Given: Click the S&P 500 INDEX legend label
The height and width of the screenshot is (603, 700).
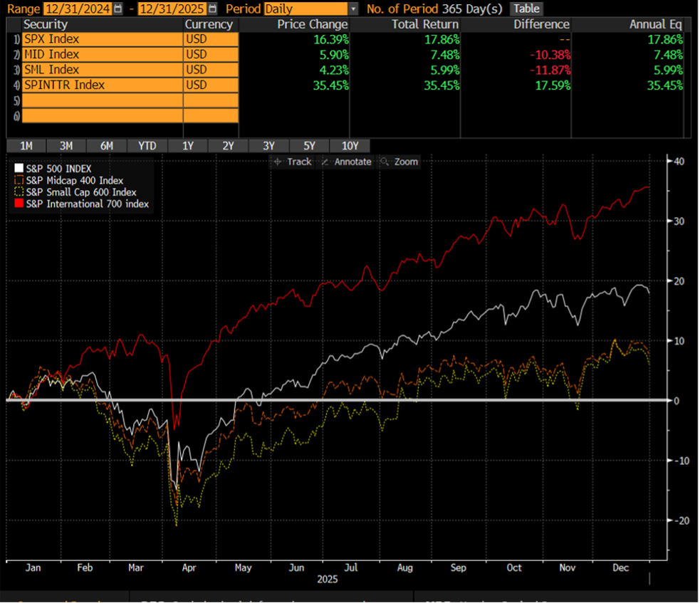Looking at the screenshot, I should coord(58,169).
